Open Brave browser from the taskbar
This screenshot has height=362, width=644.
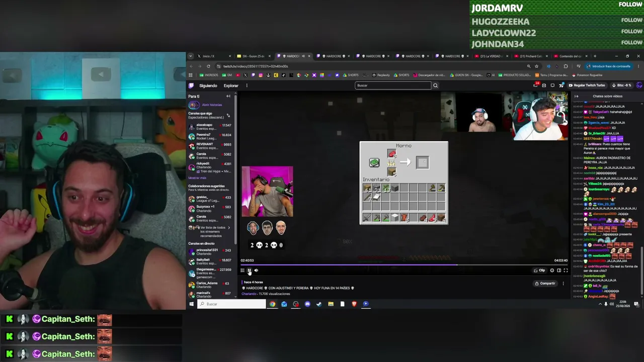pyautogui.click(x=354, y=304)
